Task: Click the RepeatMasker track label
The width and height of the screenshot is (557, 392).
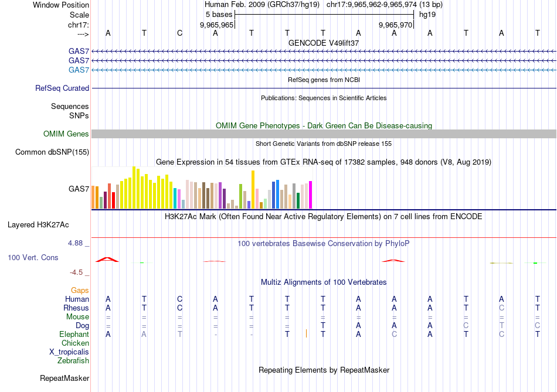Action: 64,378
